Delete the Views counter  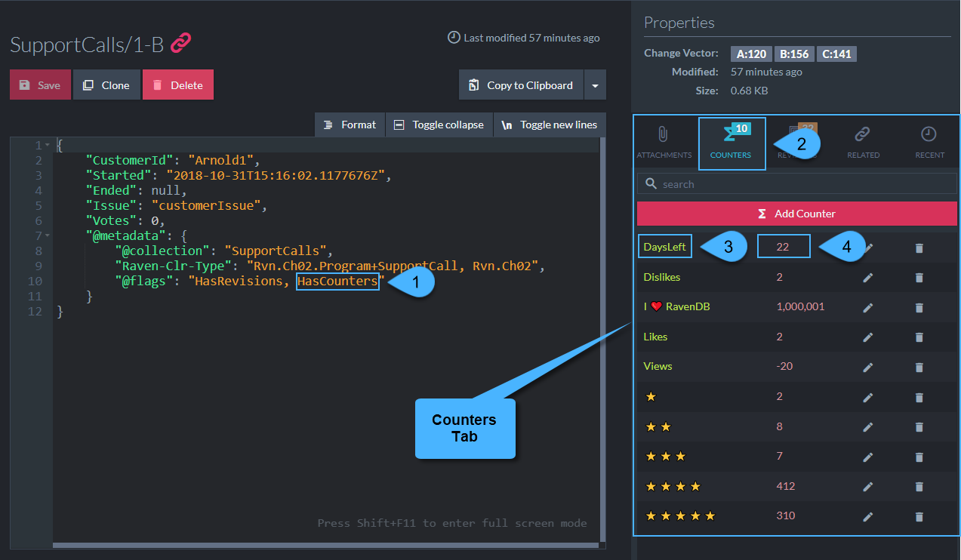[919, 367]
